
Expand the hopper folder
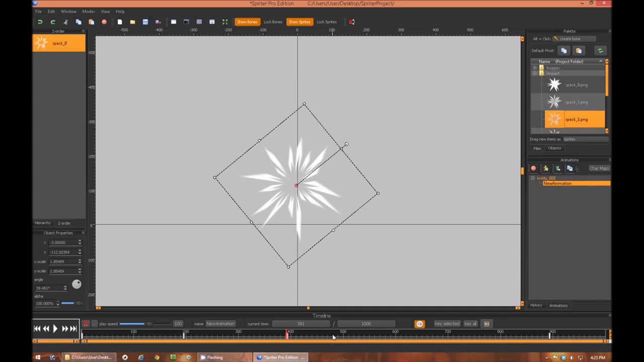(535, 68)
